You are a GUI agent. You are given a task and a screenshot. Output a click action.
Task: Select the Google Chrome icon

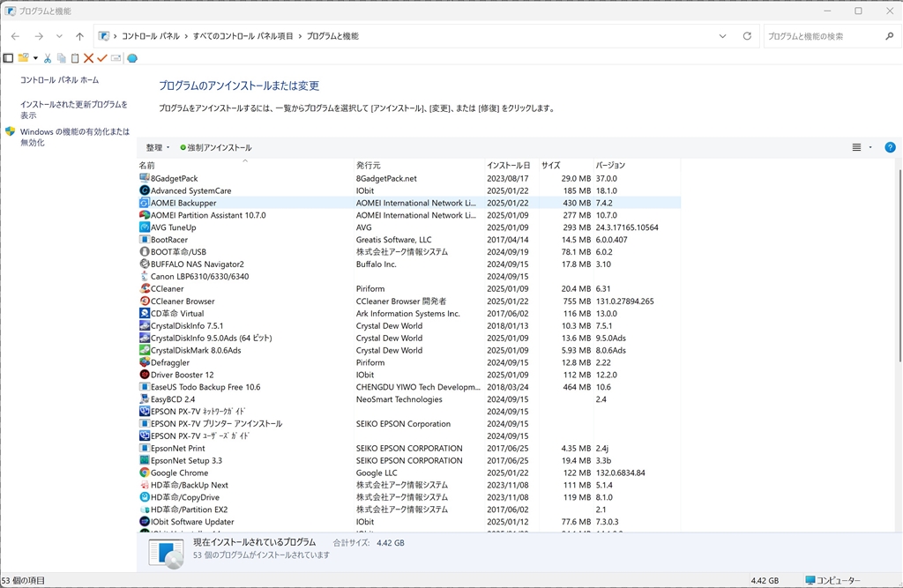click(x=145, y=473)
